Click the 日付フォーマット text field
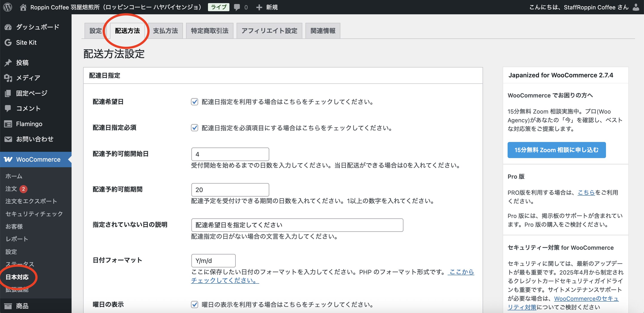Viewport: 644px width, 313px height. coord(213,261)
